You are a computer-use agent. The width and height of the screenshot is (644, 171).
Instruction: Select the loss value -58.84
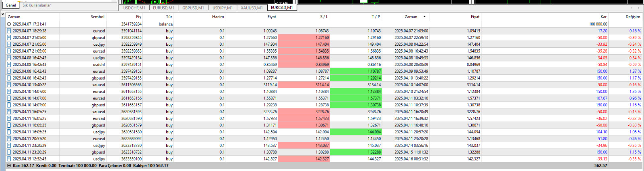602,65
